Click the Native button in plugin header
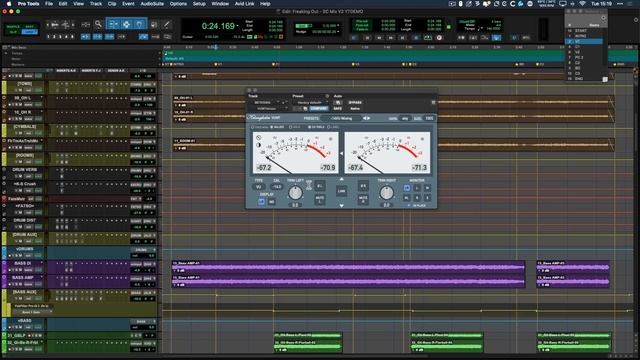640x360 pixels. point(355,109)
